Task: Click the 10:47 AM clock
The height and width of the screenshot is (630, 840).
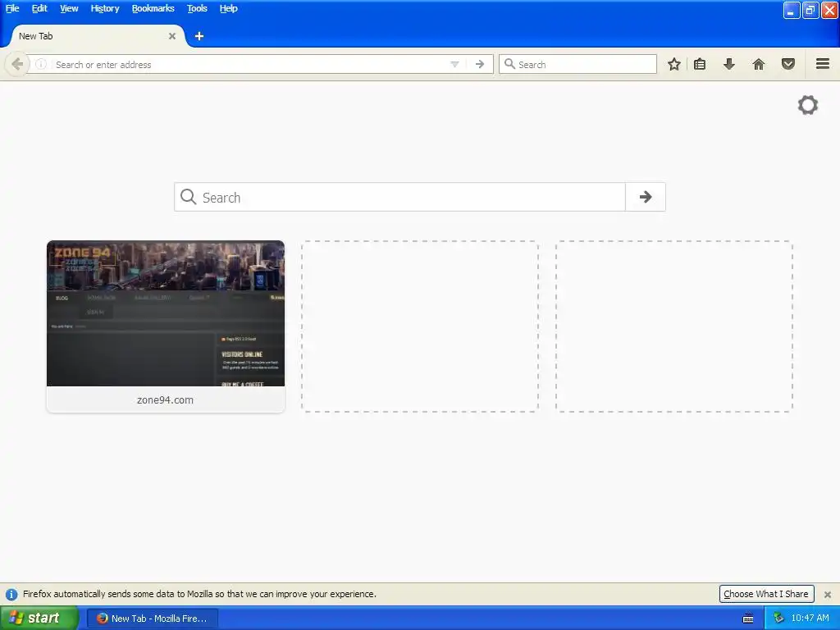Action: click(x=810, y=618)
